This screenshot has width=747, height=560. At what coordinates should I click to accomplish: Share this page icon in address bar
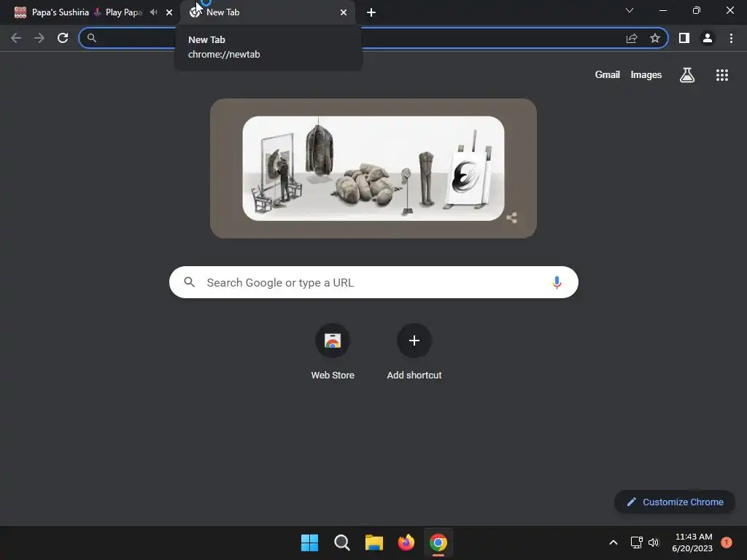[632, 38]
